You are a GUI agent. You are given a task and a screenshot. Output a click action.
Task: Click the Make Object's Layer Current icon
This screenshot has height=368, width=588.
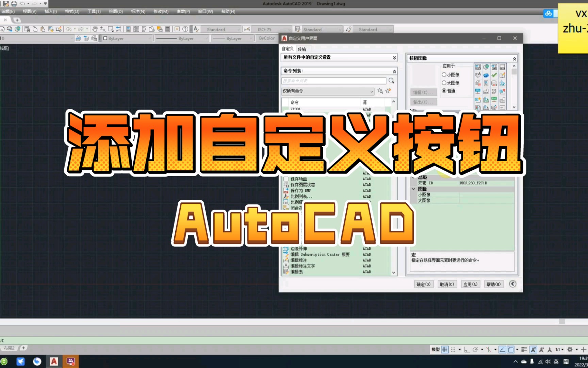[x=78, y=38]
